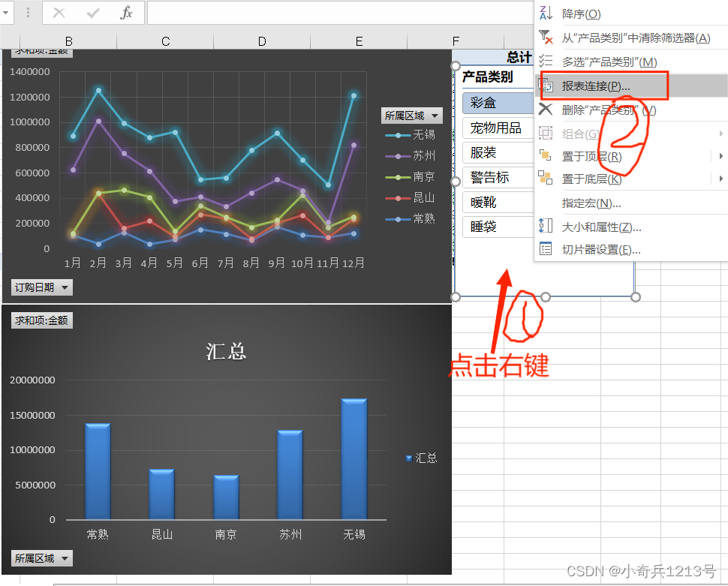728x586 pixels.
Task: Click the send to back icon
Action: coord(546,177)
